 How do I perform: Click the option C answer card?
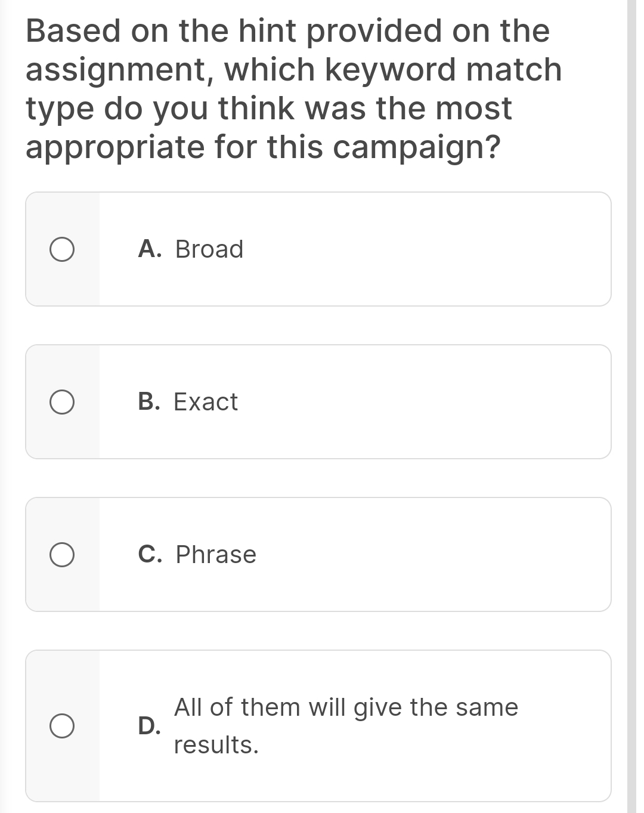point(318,555)
